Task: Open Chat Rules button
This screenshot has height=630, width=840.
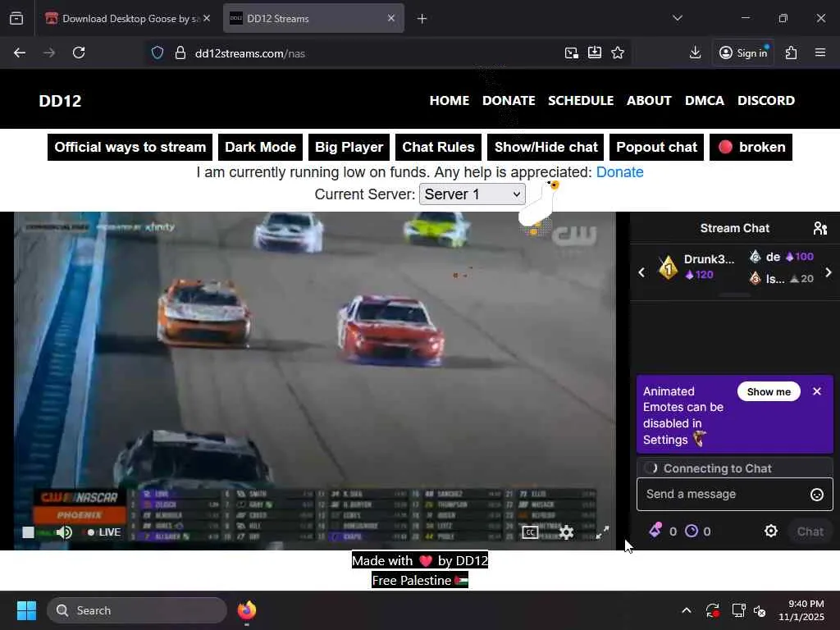Action: tap(438, 148)
